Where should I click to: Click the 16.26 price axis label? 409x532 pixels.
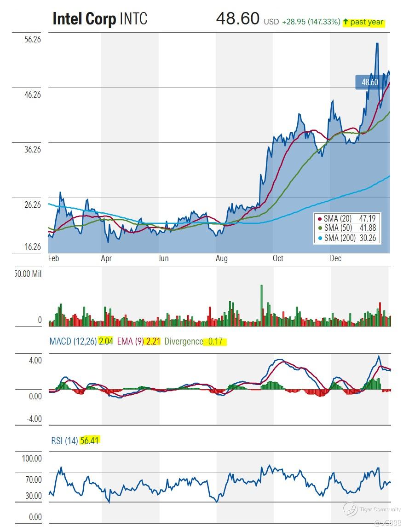coord(33,247)
